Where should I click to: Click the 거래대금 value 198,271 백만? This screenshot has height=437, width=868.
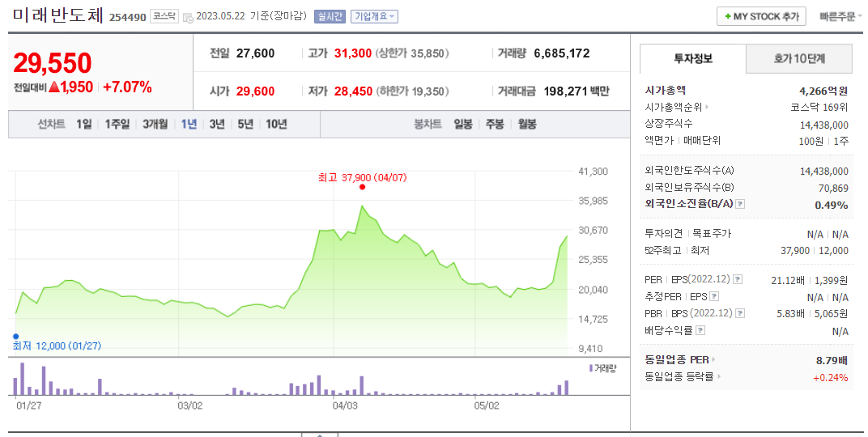tap(577, 91)
